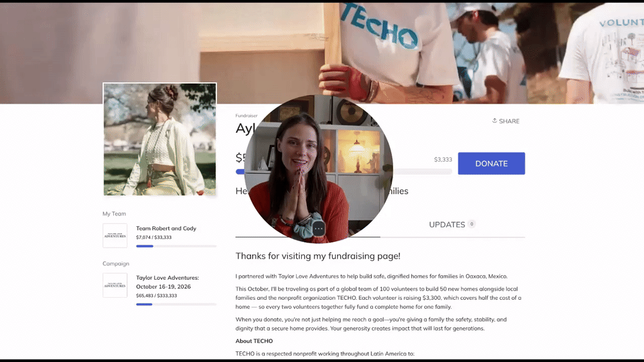Click the 'Fundraiser' label above the name
This screenshot has width=644, height=362.
(x=247, y=116)
